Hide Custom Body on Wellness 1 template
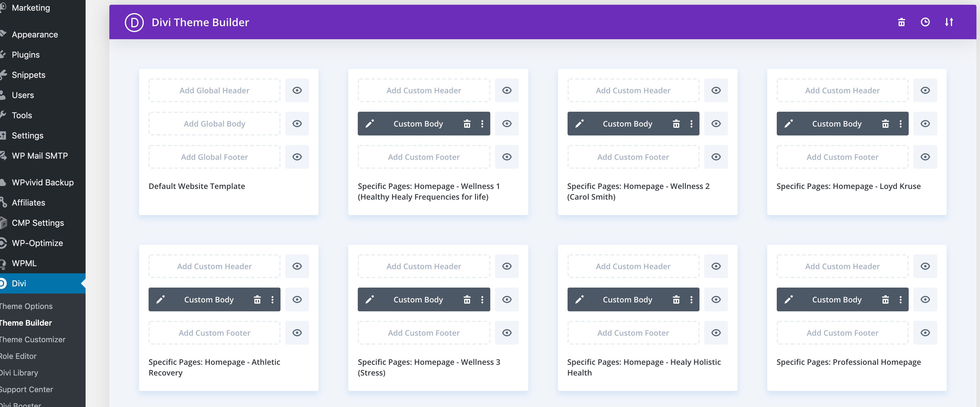 pos(507,124)
